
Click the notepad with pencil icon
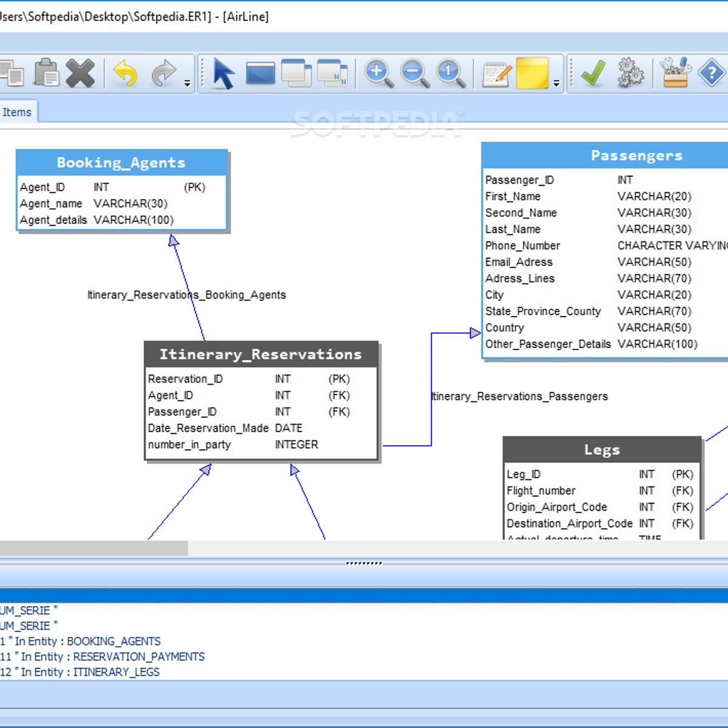(497, 73)
